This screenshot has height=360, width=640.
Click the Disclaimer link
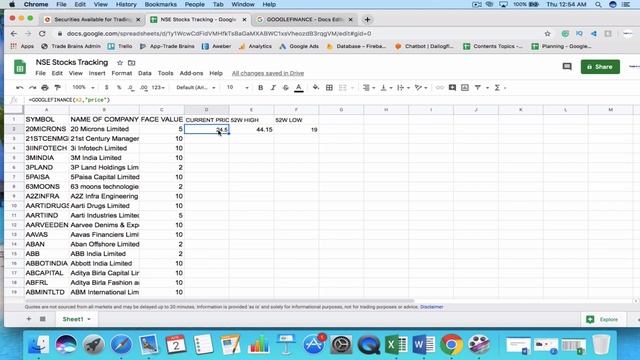(431, 307)
